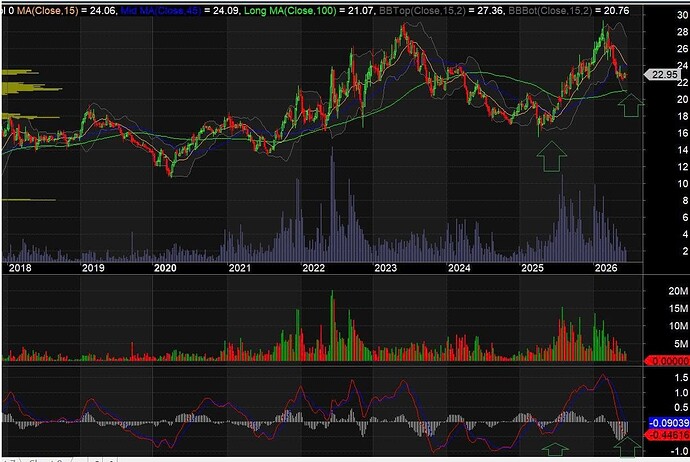The height and width of the screenshot is (462, 690).
Task: Select the MA(Close,15) legend label
Action: (48, 11)
